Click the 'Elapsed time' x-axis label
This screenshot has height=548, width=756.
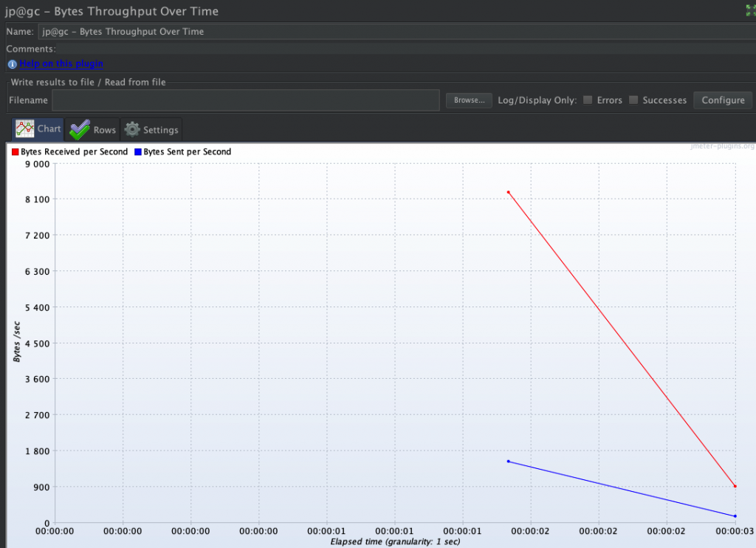(395, 541)
